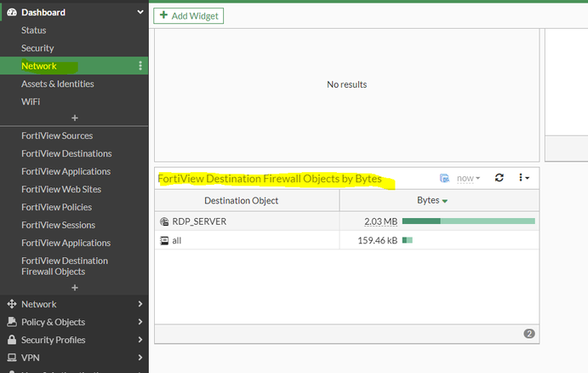Screen dimensions: 588x373
Task: Open FortiView Web Sites
Action: tap(61, 189)
